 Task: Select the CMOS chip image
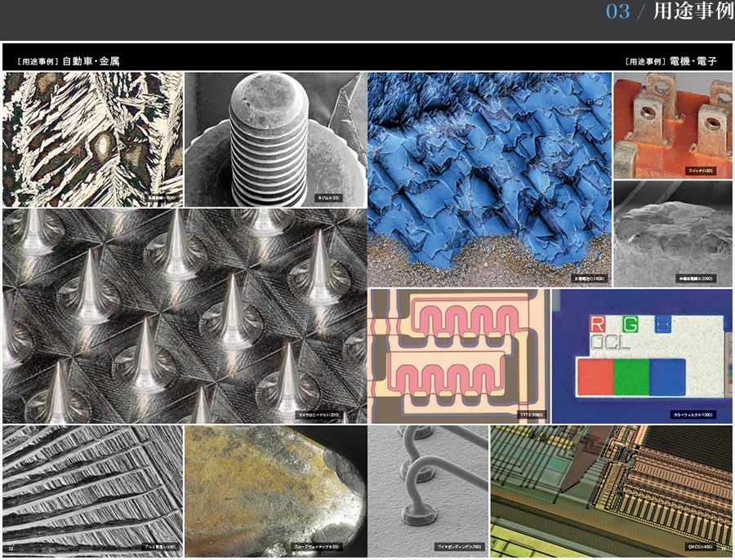(x=611, y=489)
